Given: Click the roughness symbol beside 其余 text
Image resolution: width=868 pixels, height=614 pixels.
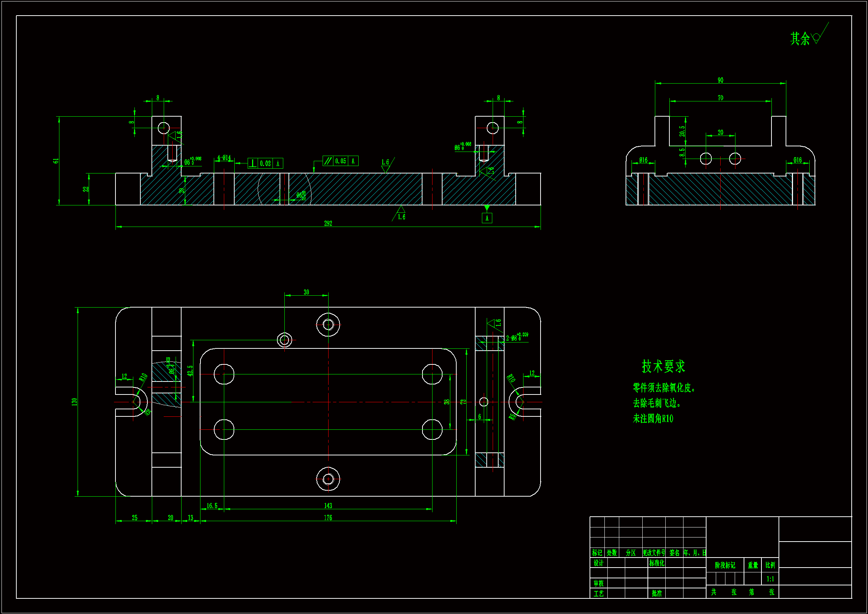Looking at the screenshot, I should 817,38.
